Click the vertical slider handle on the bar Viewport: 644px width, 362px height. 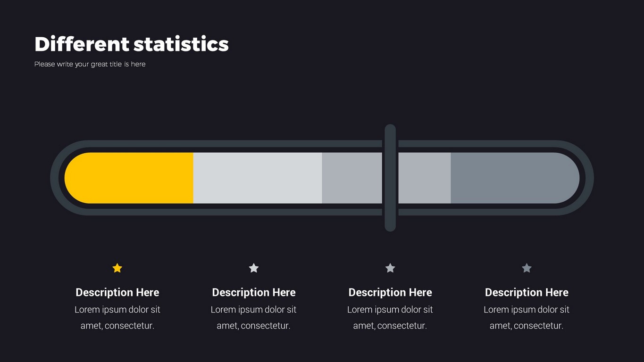[390, 178]
